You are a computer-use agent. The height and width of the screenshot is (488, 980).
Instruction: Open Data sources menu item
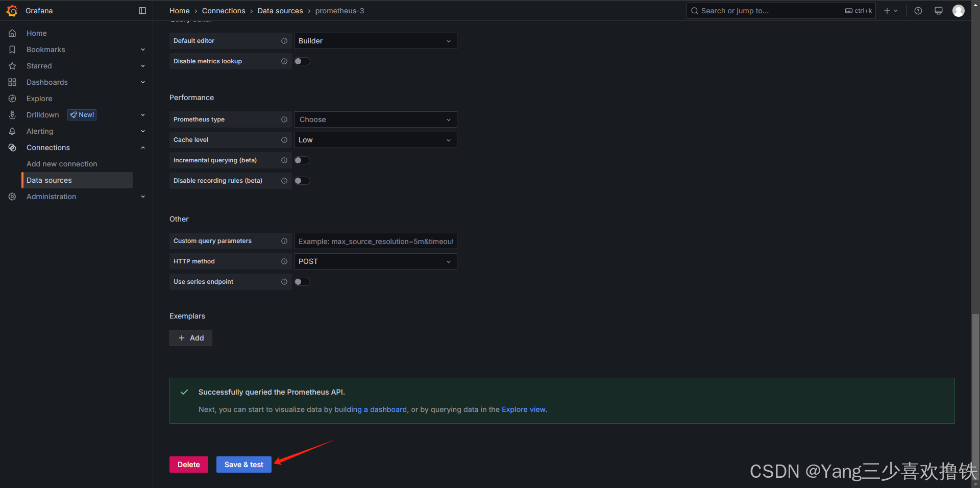pos(77,180)
